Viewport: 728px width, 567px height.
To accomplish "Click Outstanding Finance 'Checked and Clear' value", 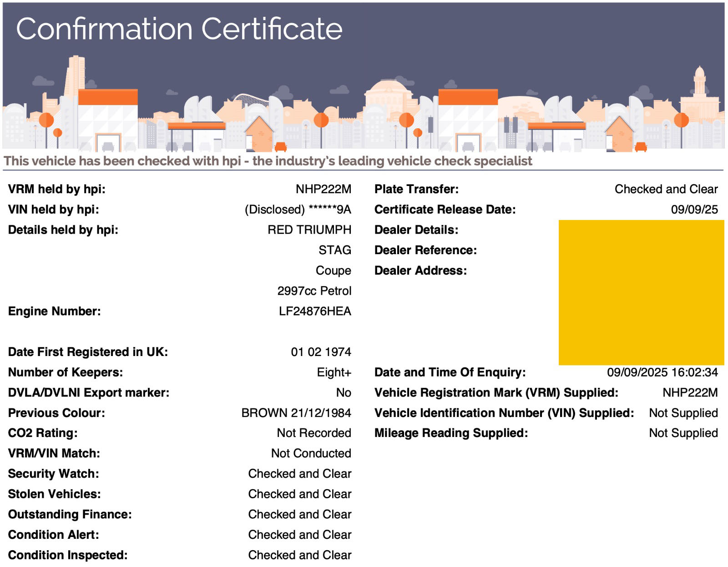I will tap(300, 514).
